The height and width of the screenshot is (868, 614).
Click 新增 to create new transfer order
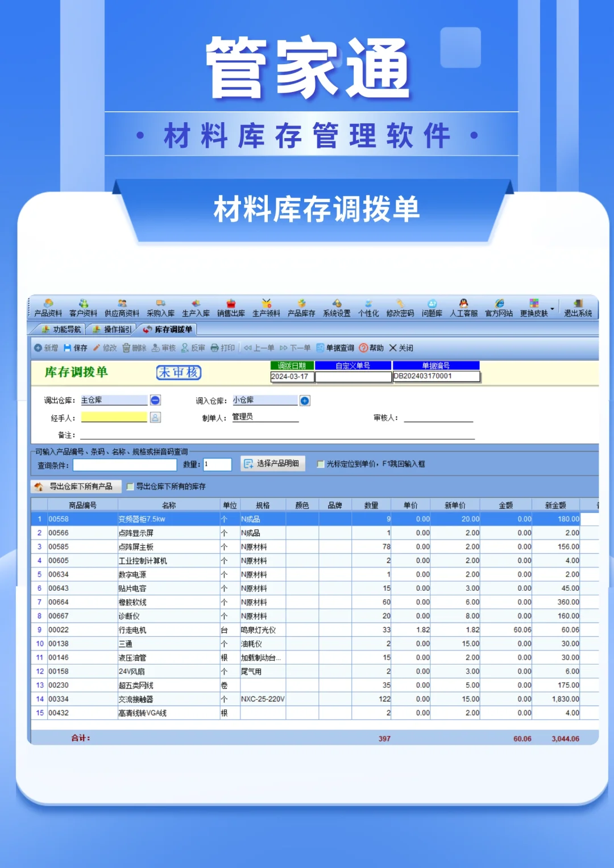click(46, 348)
